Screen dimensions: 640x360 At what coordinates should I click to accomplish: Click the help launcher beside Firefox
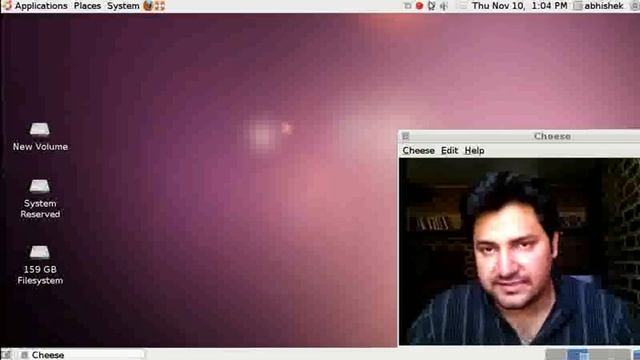pyautogui.click(x=160, y=6)
